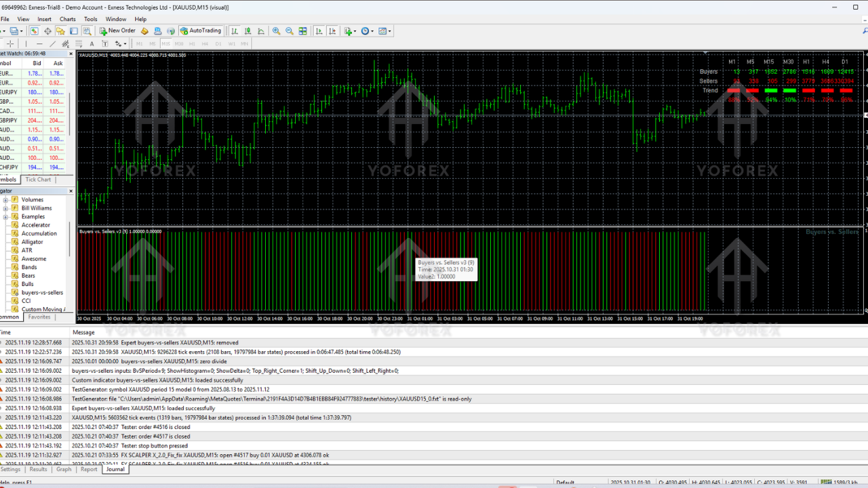Select the buyers-vs-sellers indicator in Navigator

42,292
